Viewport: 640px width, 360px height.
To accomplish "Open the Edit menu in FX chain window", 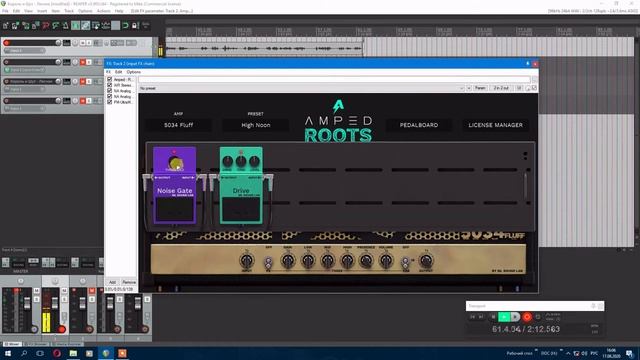I will pos(118,72).
